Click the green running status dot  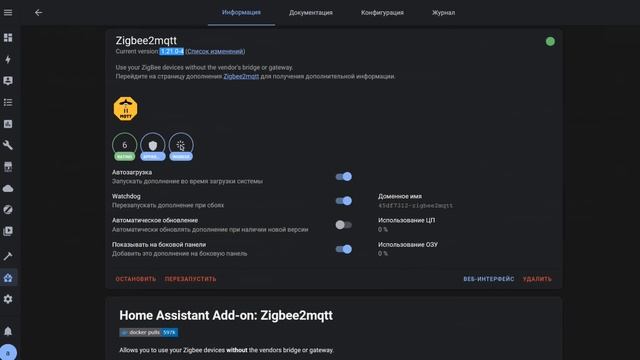[550, 41]
